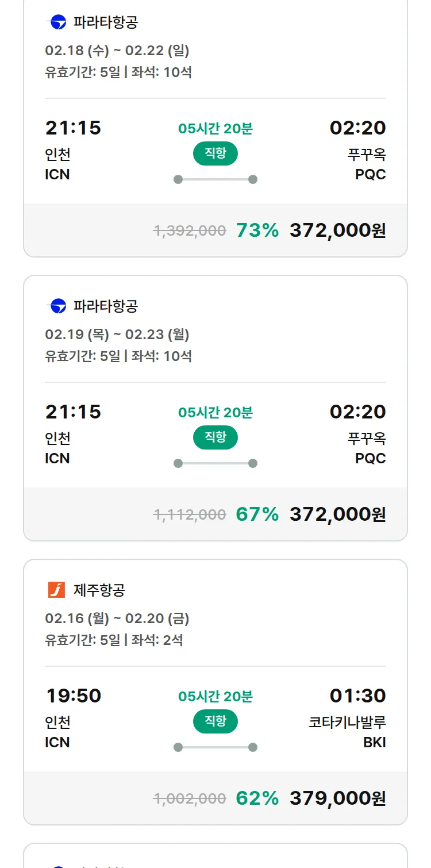Image resolution: width=431 pixels, height=868 pixels.
Task: Click route line on Jeju Air flight card
Action: tap(215, 747)
